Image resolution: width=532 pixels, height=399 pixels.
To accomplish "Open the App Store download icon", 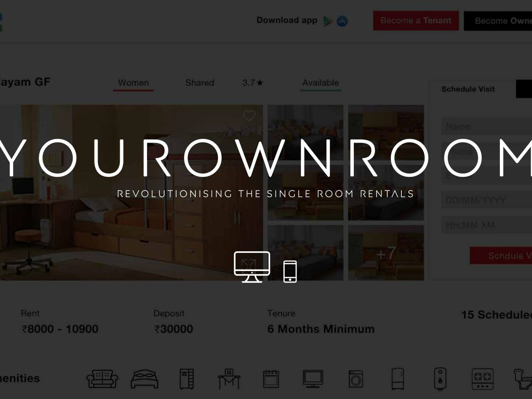I will pos(342,21).
